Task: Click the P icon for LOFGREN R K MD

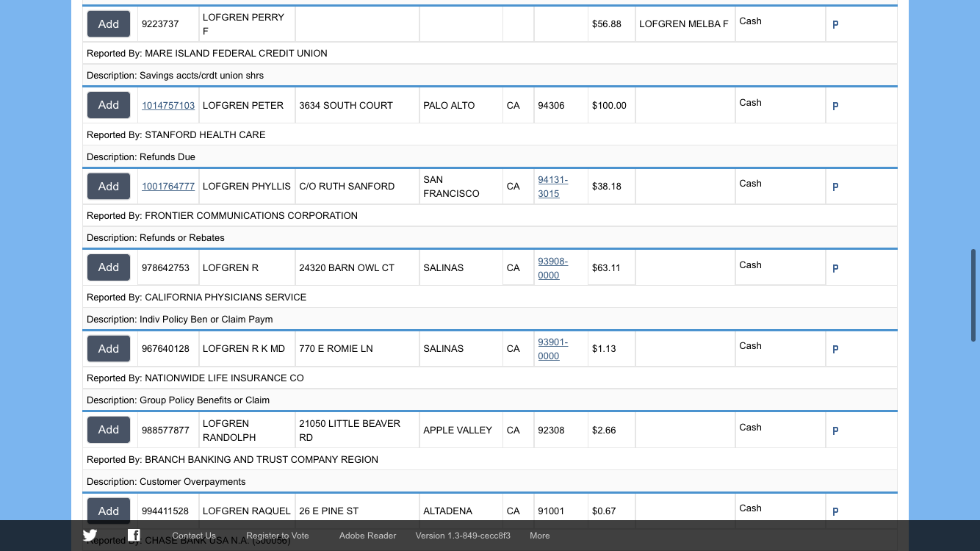Action: (x=835, y=349)
